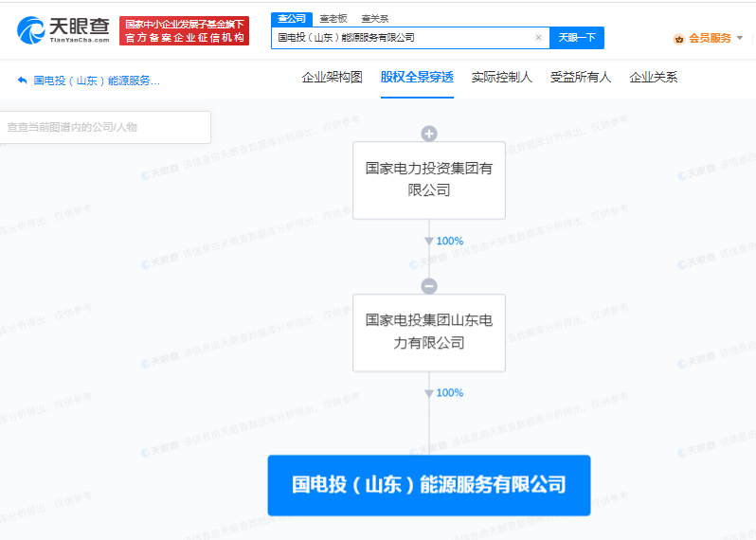Click the 天眼一下 search button
Screen dimensions: 756x540
click(577, 38)
